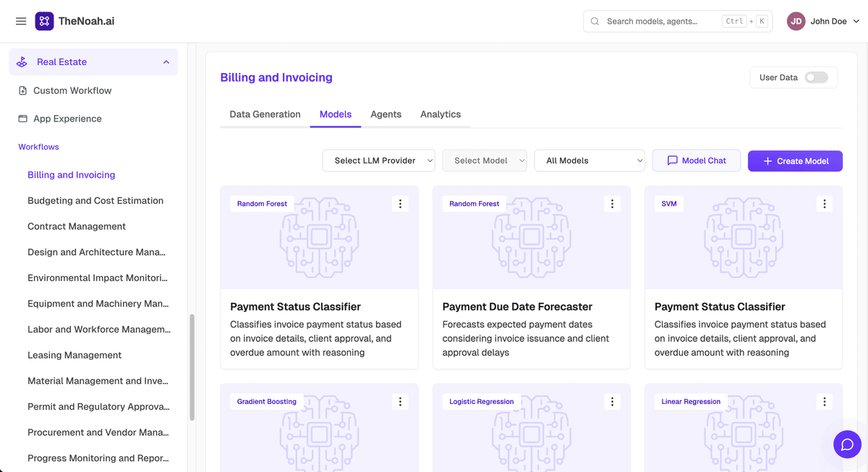Click the App Experience window icon
The width and height of the screenshot is (868, 472).
[x=22, y=119]
